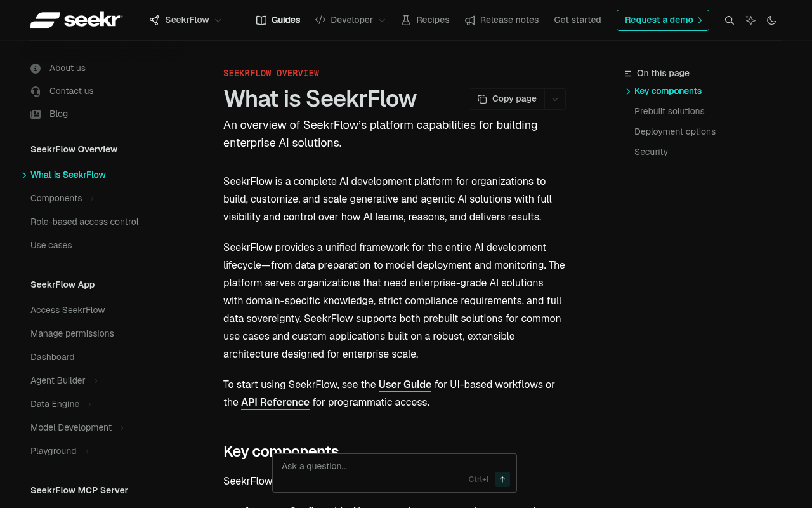Follow the API Reference link
The width and height of the screenshot is (812, 508).
pos(275,402)
